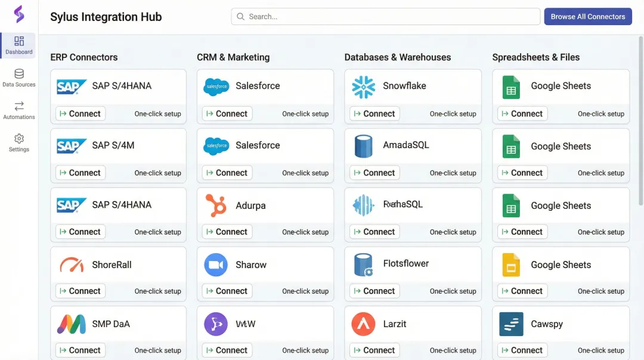644x360 pixels.
Task: Select the purple WtW connector icon
Action: (x=216, y=323)
